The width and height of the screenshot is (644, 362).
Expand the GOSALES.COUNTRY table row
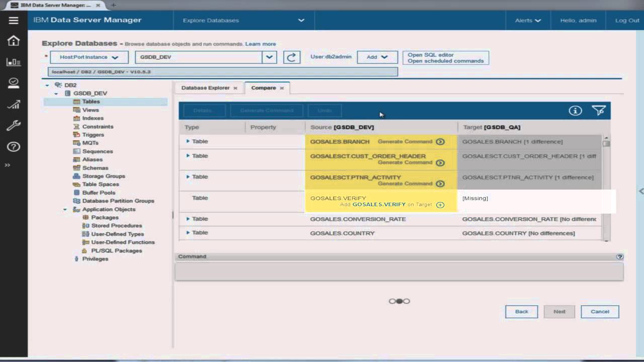[188, 233]
